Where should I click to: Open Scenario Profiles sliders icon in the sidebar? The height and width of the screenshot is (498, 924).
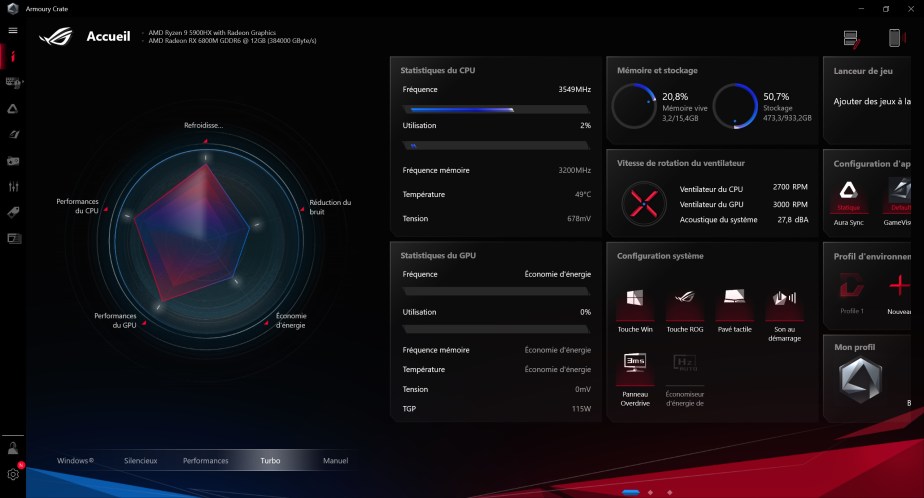click(x=13, y=186)
